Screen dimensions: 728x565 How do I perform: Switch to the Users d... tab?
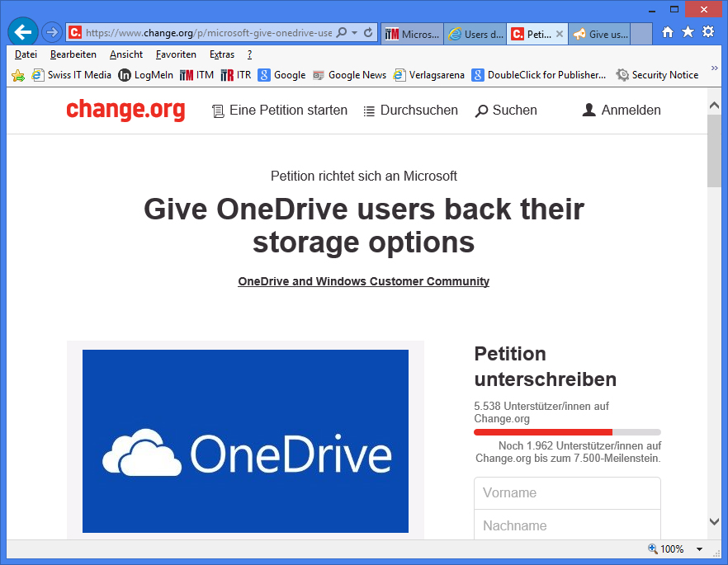(475, 34)
